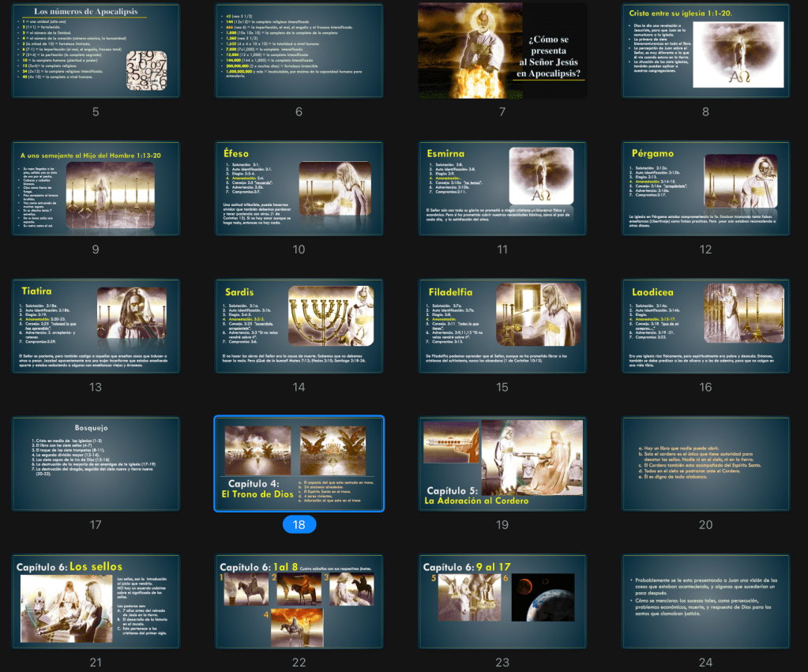Select the Bosquejo outline slide
Screen dimensions: 808x672
[x=96, y=464]
